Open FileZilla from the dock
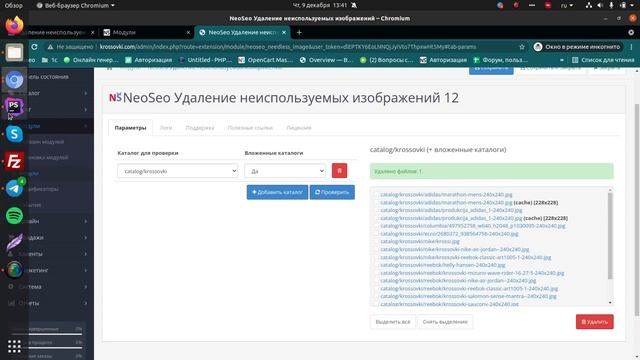The height and width of the screenshot is (360, 640). click(x=14, y=161)
